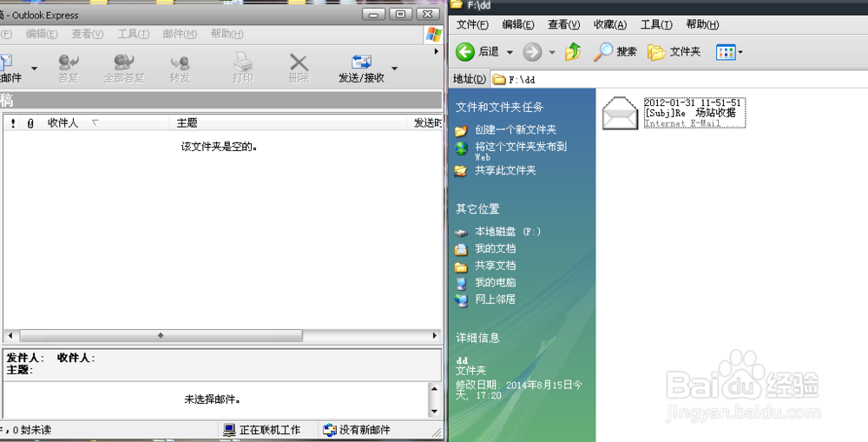Click the address bar showing F:\dd
Screen dimensions: 868x442
(680, 79)
